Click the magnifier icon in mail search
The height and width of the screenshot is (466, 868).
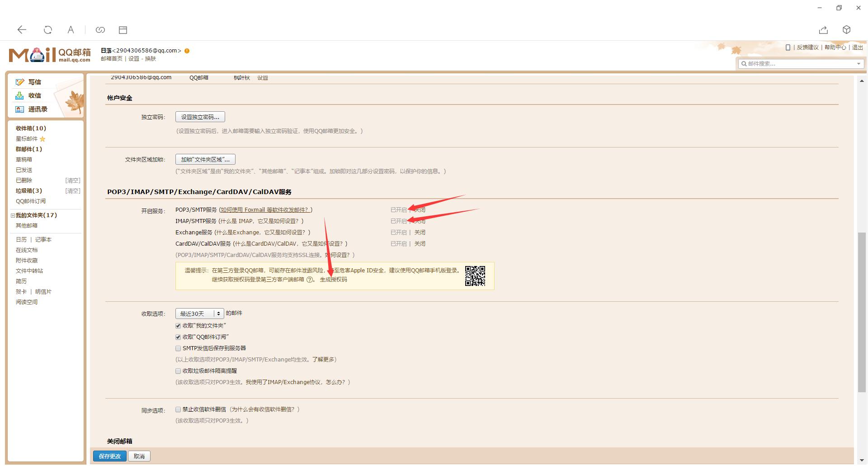click(x=744, y=64)
